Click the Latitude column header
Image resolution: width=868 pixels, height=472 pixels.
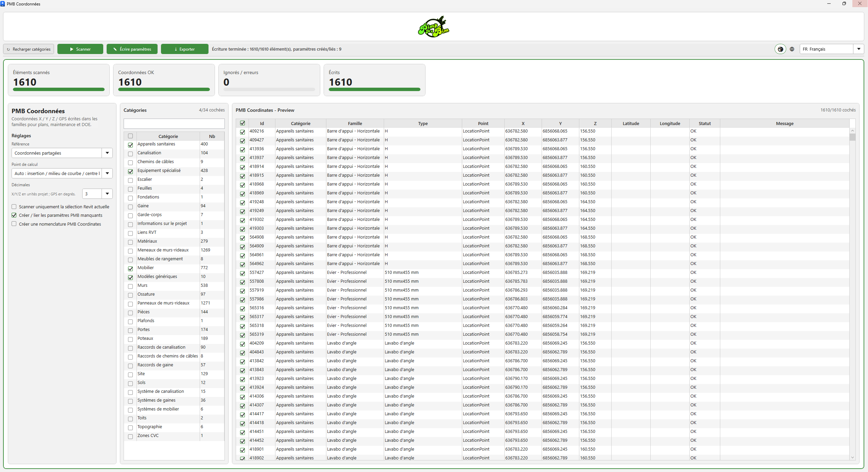(631, 123)
